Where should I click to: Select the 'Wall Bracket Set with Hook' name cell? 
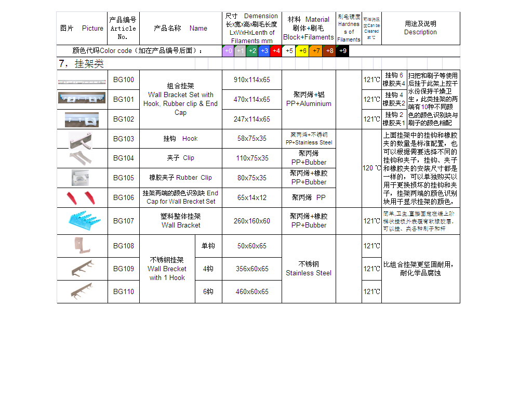[180, 99]
